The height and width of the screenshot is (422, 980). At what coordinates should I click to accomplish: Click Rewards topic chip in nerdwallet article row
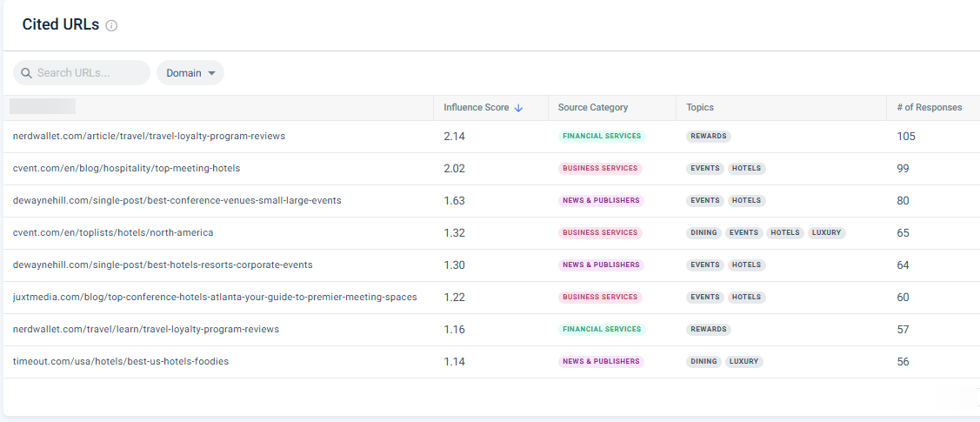coord(709,137)
